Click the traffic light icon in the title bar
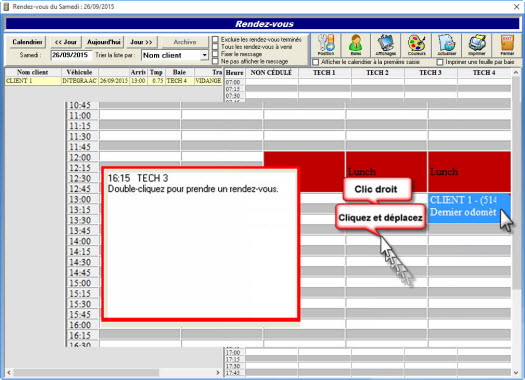525x380 pixels. [6, 7]
